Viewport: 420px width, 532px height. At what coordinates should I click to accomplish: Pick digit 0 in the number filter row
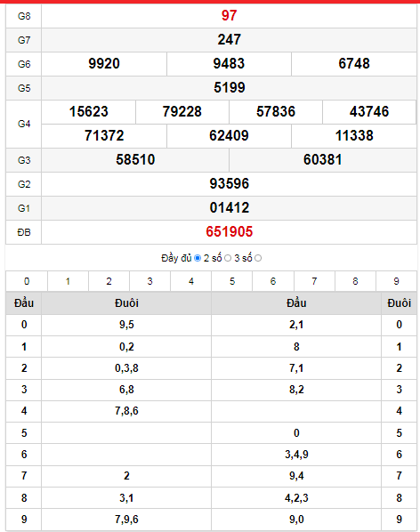click(27, 281)
